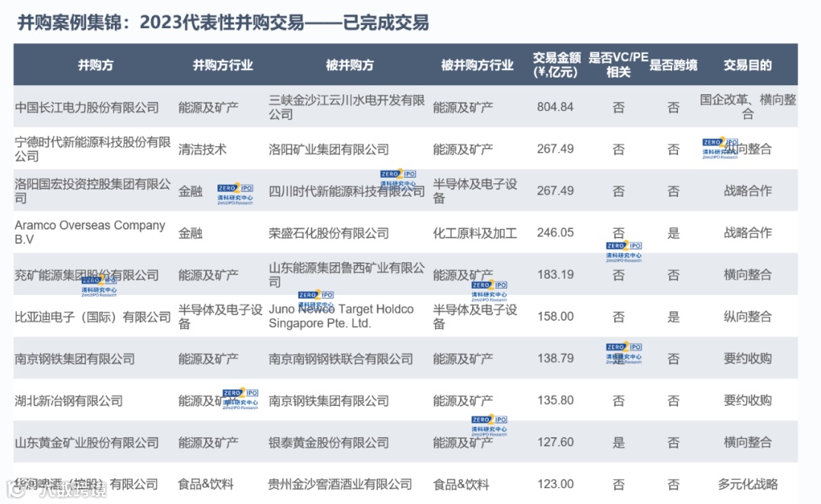Click target 三峡金沙江云川水电开发有限公司
This screenshot has width=821, height=504.
347,106
